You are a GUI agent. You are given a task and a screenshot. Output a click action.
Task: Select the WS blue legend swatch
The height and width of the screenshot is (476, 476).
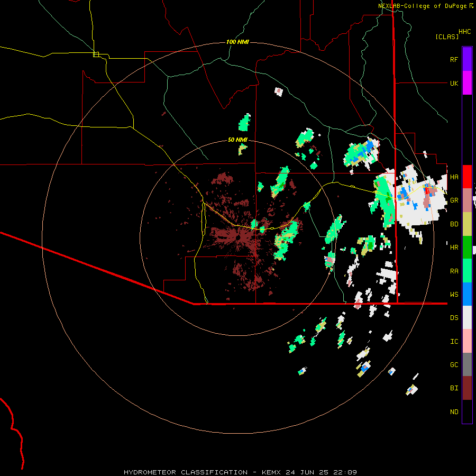[x=467, y=294]
